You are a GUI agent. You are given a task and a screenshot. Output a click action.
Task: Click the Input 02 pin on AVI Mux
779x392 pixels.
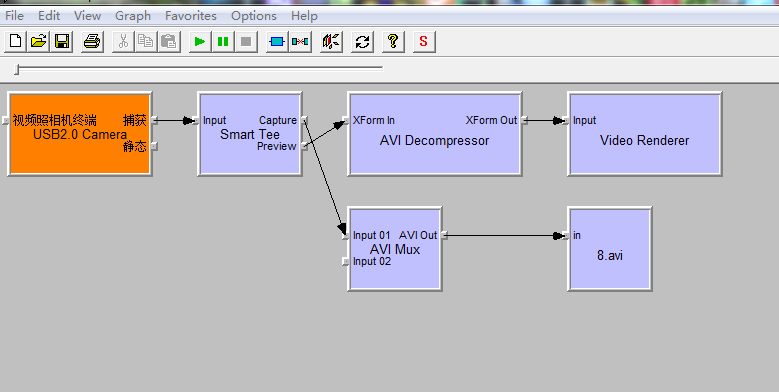point(346,262)
